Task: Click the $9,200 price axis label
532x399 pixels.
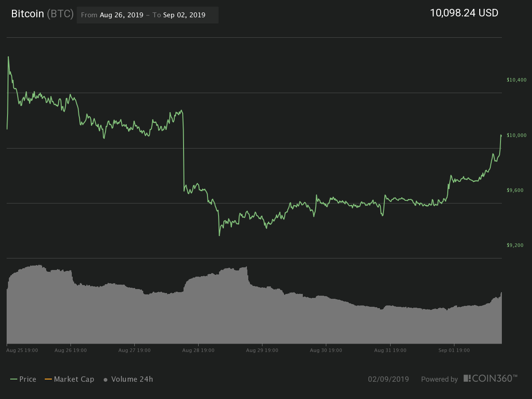Action: (x=516, y=245)
